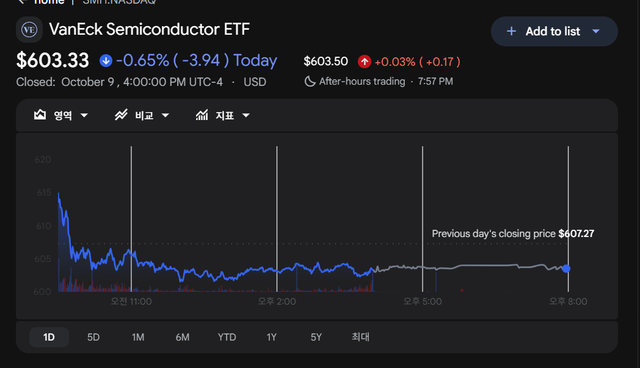Click the VanEck VE logo icon
Image resolution: width=640 pixels, height=368 pixels.
[29, 30]
